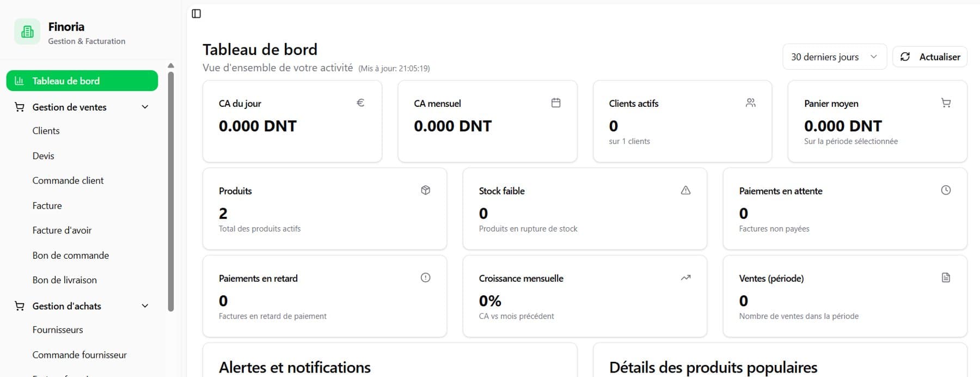Click the Croissance mensuelle 0% value
This screenshot has height=377, width=980.
490,301
